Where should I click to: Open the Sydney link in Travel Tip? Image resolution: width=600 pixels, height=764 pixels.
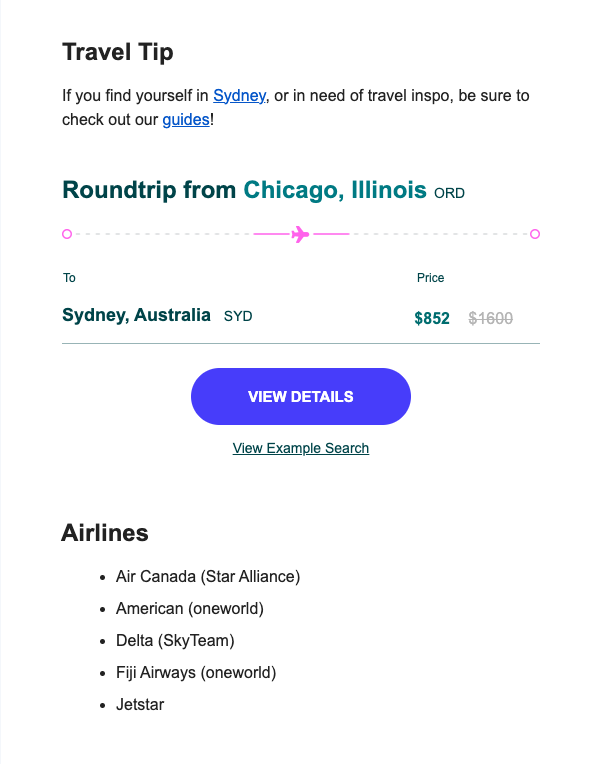239,96
